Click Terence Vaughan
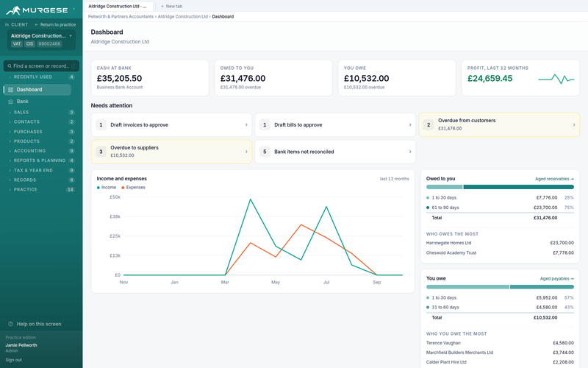The width and height of the screenshot is (588, 368). click(443, 343)
